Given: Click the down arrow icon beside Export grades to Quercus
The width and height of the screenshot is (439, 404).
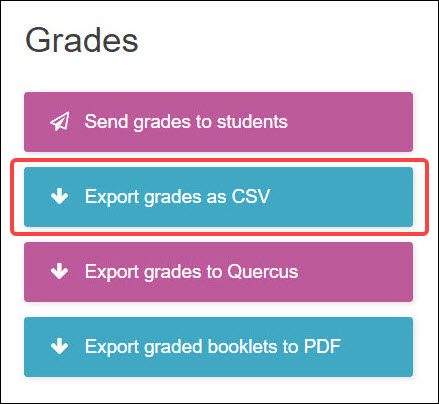Looking at the screenshot, I should point(60,271).
